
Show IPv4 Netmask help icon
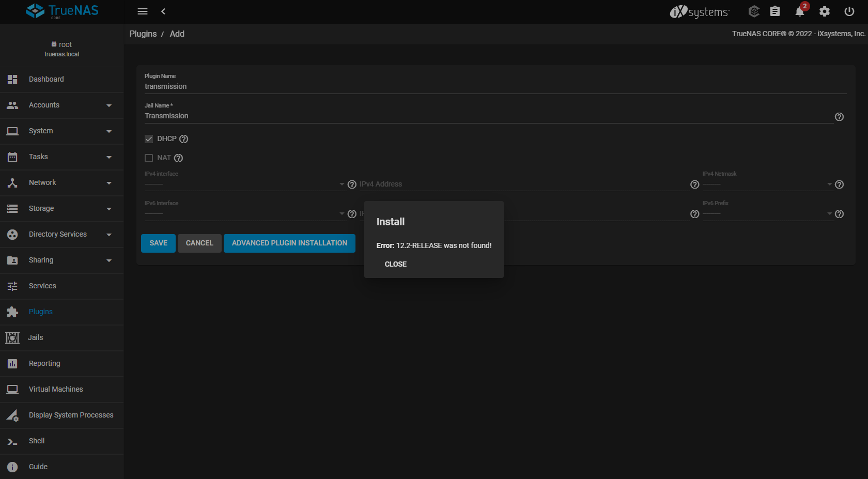click(x=839, y=184)
